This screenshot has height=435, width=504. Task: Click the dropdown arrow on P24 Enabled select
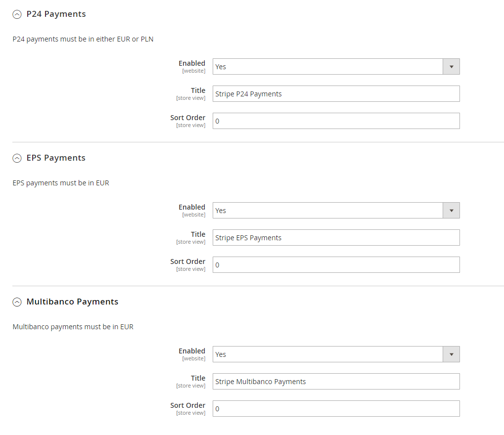(451, 66)
